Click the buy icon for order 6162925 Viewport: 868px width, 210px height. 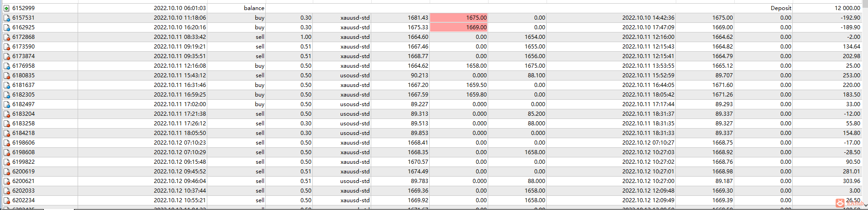click(6, 27)
